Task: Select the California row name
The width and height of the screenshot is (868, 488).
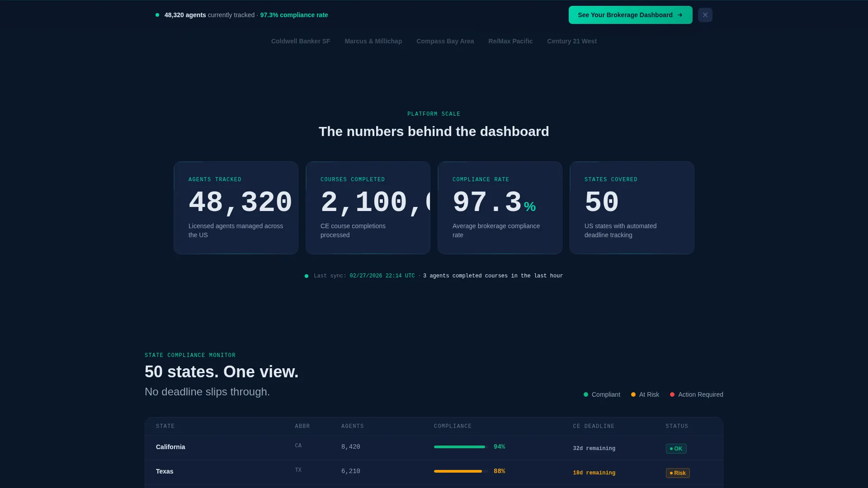Action: click(x=170, y=447)
